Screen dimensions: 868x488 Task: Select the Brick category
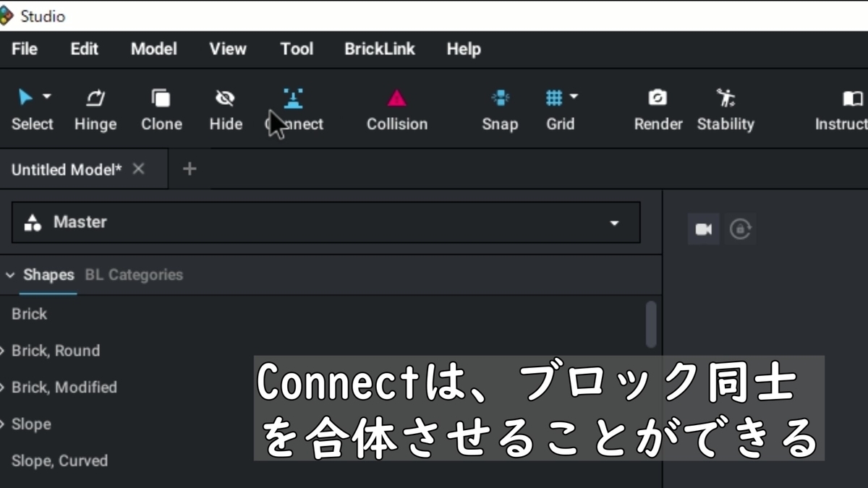tap(30, 314)
